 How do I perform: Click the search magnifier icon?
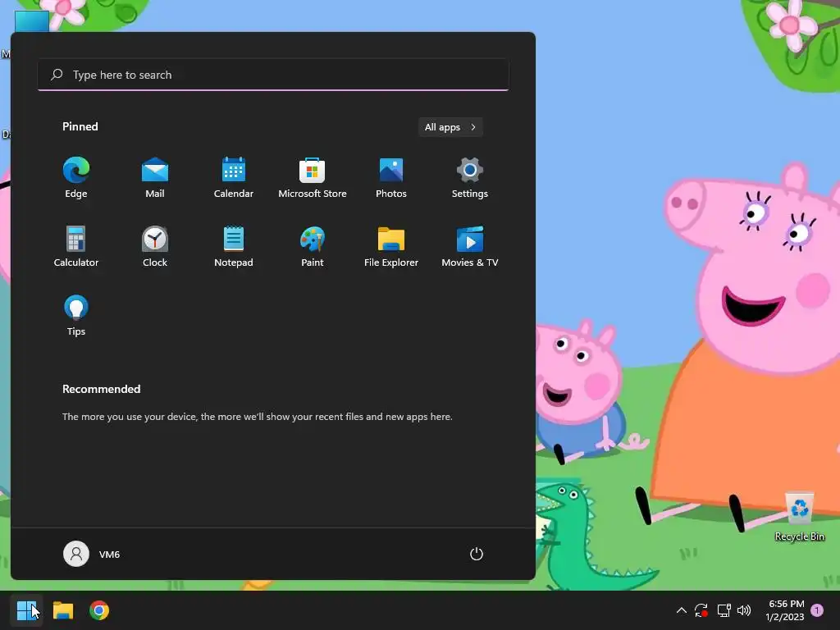pyautogui.click(x=57, y=75)
